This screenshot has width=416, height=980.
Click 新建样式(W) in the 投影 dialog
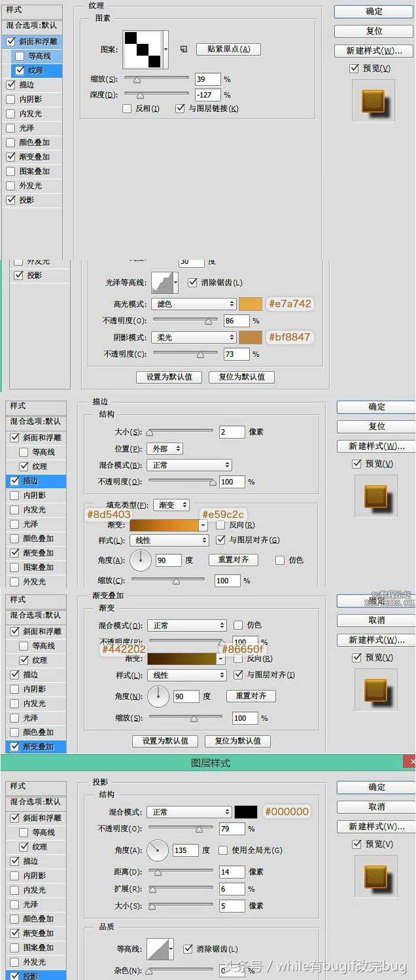point(376,826)
